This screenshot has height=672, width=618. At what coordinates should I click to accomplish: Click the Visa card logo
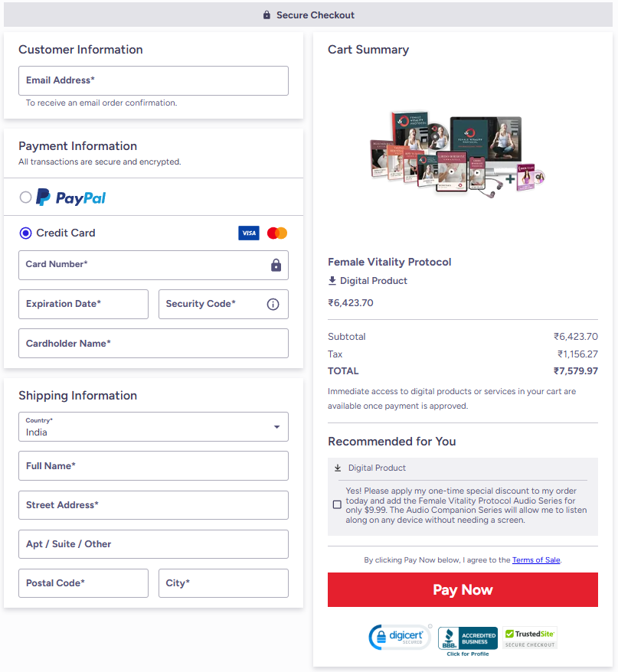tap(249, 233)
